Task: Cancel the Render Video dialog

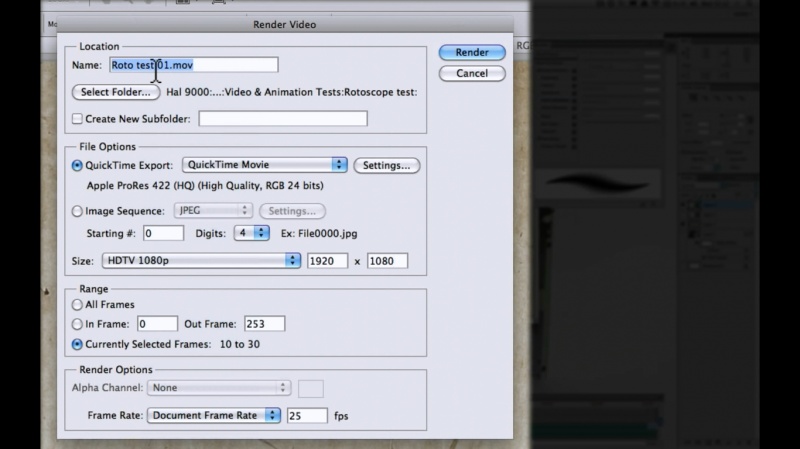Action: pos(472,73)
